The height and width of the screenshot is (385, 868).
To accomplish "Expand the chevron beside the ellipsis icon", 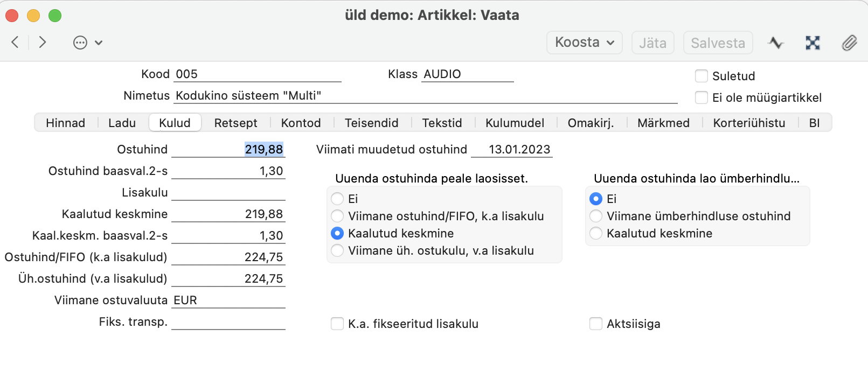I will [99, 43].
